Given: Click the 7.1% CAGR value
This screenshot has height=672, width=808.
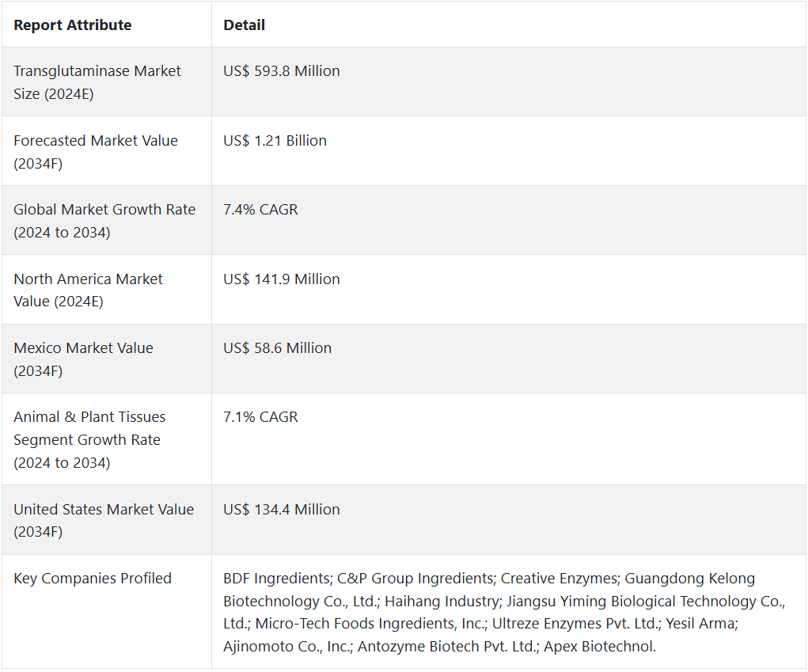Looking at the screenshot, I should coord(261,417).
